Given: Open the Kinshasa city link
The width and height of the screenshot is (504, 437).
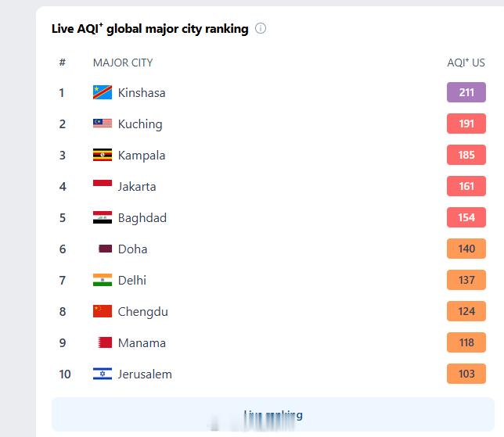Looking at the screenshot, I should [142, 93].
